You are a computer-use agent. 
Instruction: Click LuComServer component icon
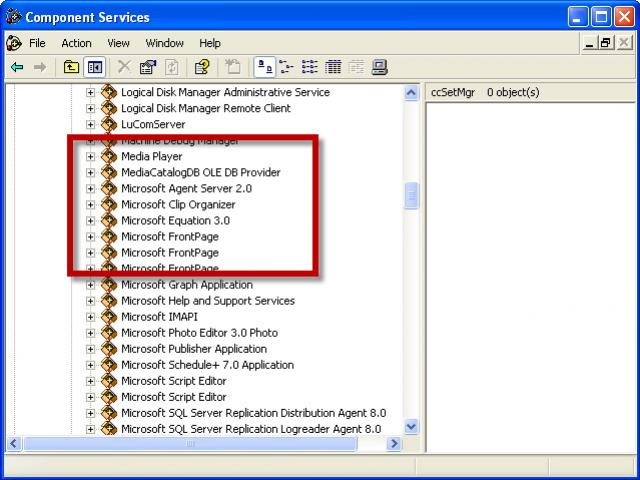pos(109,124)
